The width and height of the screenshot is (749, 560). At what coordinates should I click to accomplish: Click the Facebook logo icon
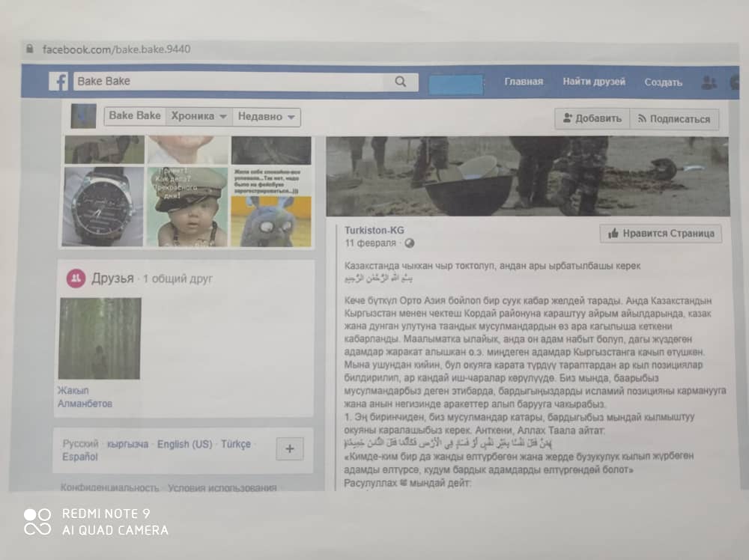coord(58,81)
